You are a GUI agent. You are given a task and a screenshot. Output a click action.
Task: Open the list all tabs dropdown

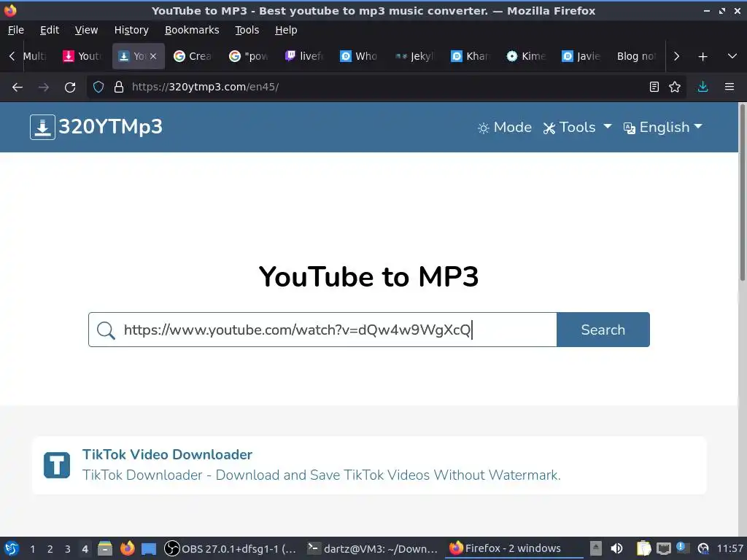tap(732, 57)
